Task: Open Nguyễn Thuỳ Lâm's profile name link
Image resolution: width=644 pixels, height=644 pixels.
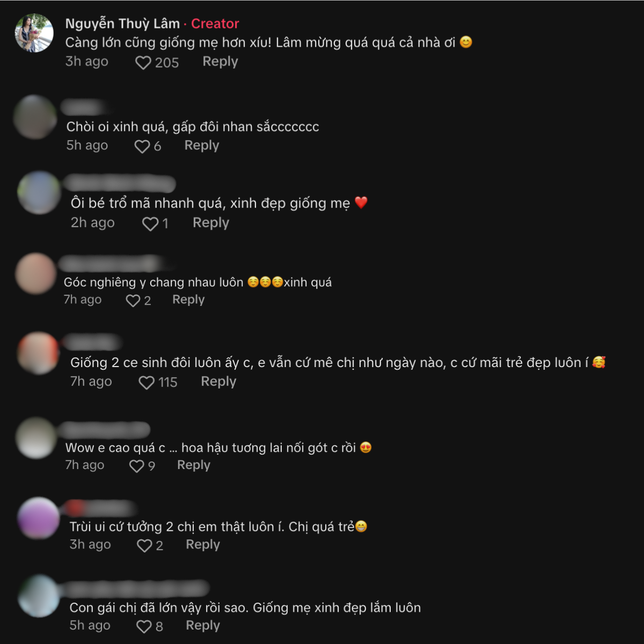Action: (x=122, y=24)
